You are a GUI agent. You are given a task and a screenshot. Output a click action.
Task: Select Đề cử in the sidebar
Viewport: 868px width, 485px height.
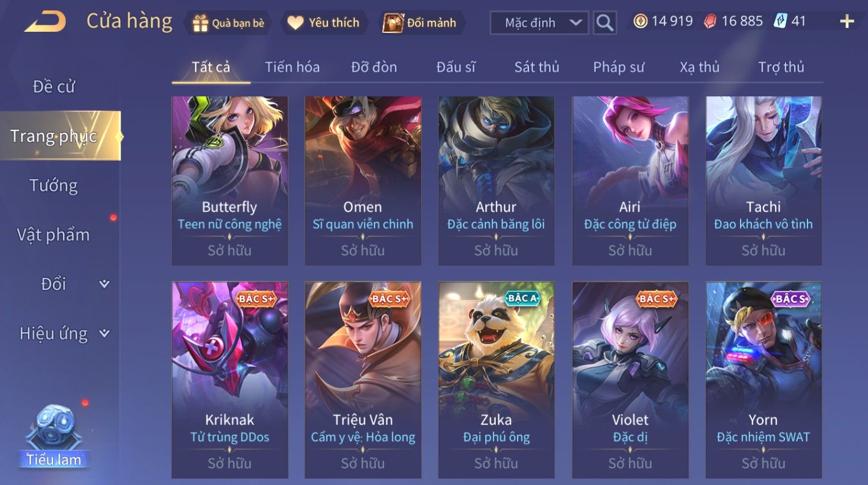click(54, 87)
